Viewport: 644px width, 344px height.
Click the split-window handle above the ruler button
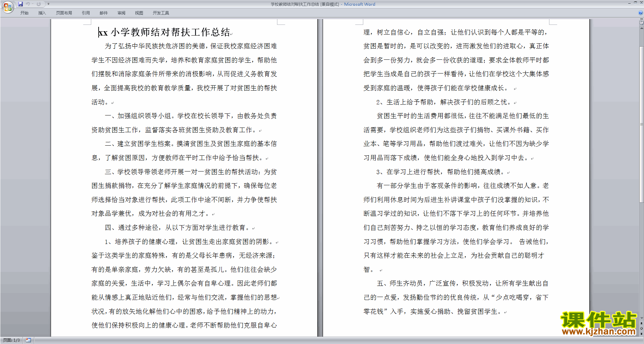(x=642, y=19)
